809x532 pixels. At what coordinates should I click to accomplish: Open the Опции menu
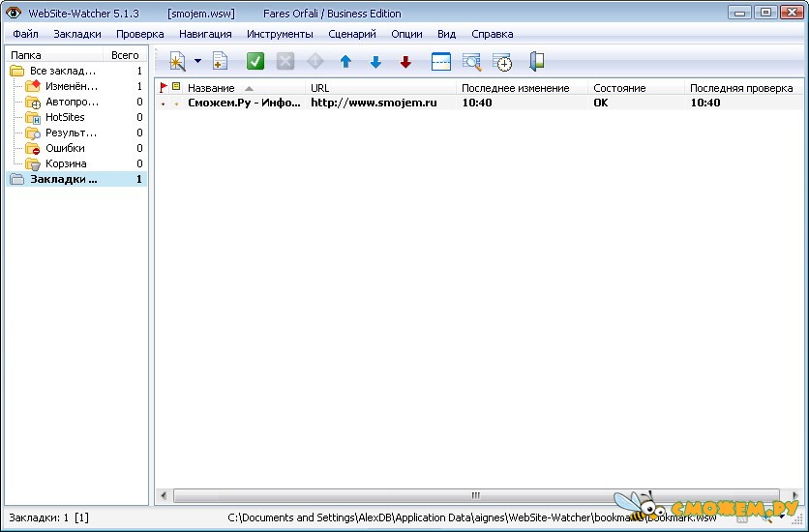click(406, 34)
